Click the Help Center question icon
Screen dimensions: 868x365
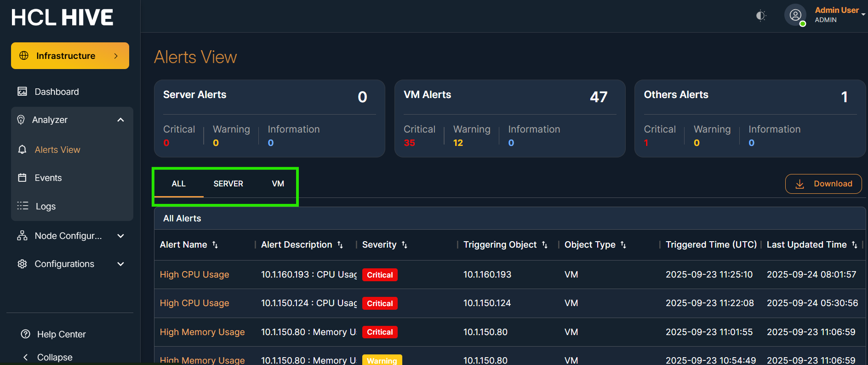coord(26,334)
